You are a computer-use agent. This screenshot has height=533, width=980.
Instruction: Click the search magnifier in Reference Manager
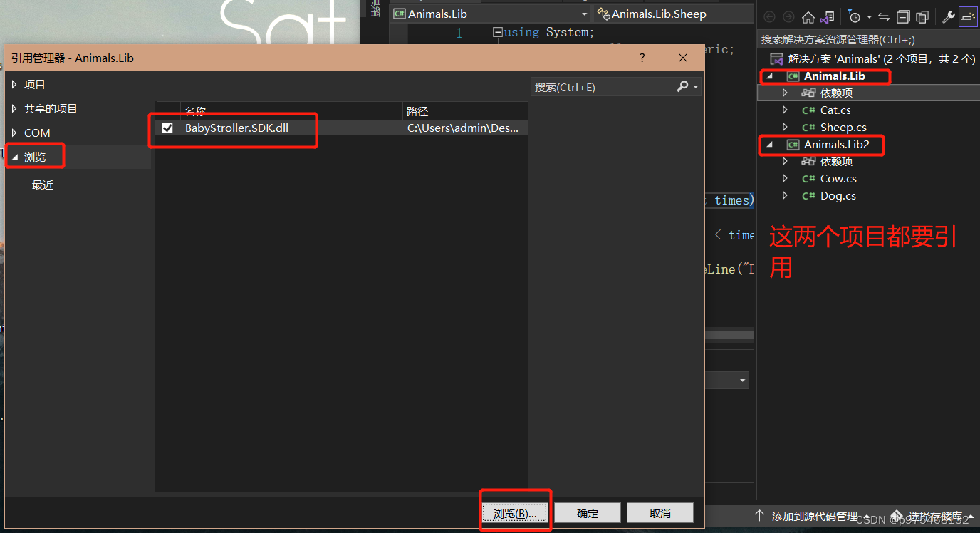pos(682,86)
